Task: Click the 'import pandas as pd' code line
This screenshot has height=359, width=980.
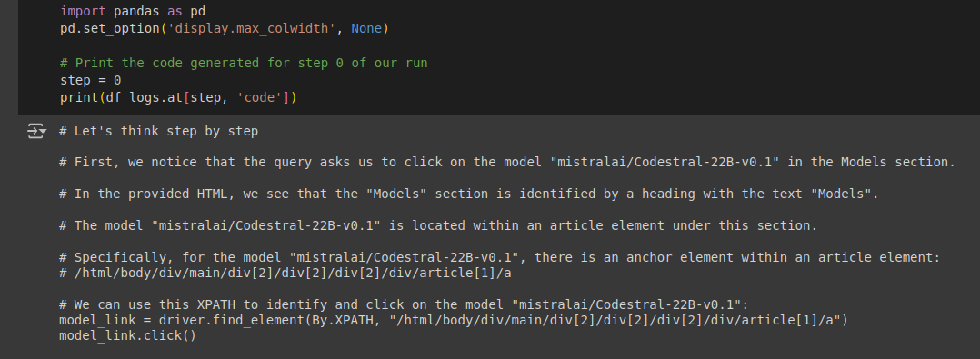Action: tap(133, 11)
